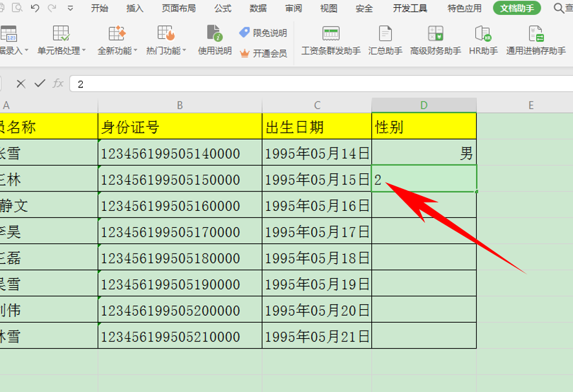Select column C header
Screen dimensions: 573x392
[317, 105]
